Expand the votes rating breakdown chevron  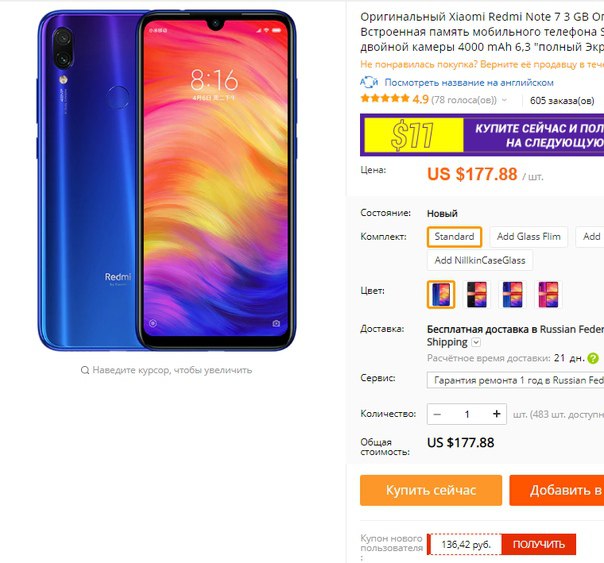(504, 100)
